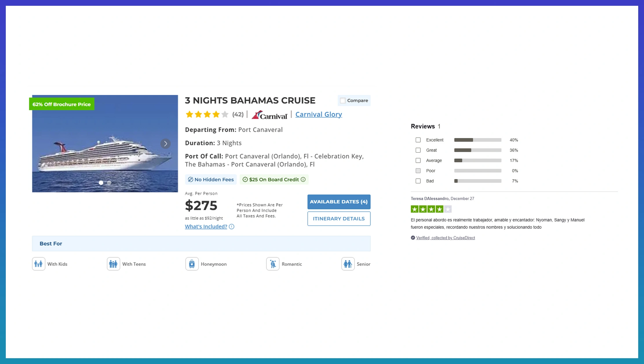The height and width of the screenshot is (364, 644).
Task: Open Verified, collected by CruiseDirect link
Action: 446,238
